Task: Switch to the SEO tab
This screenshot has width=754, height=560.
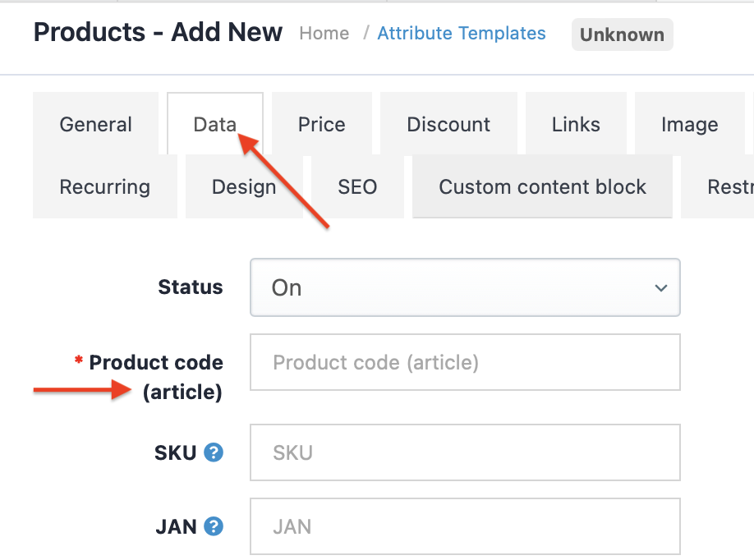Action: pyautogui.click(x=357, y=187)
